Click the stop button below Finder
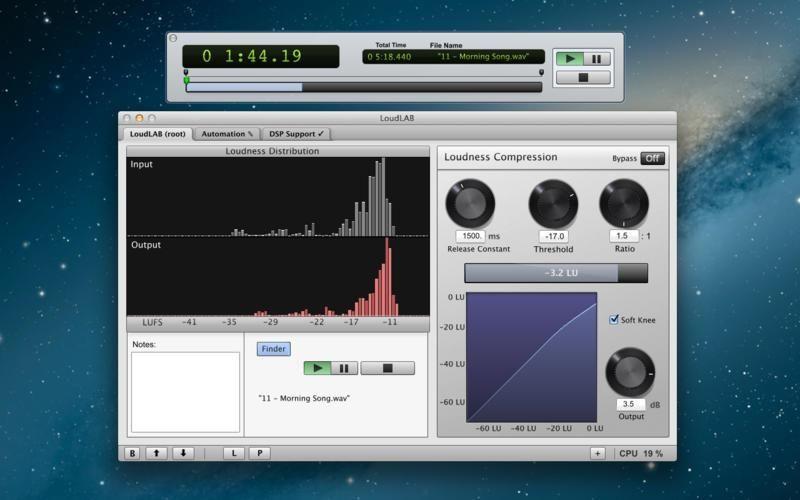This screenshot has height=500, width=800. click(387, 368)
